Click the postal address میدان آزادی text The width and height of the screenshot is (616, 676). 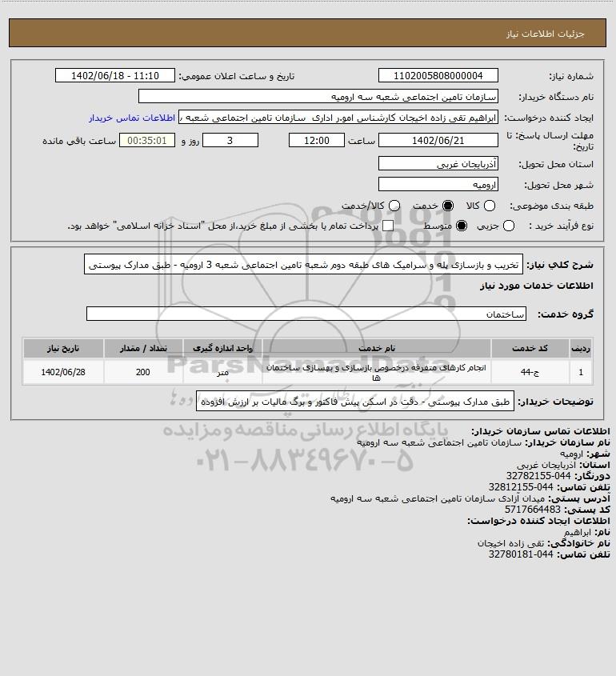coord(438,498)
